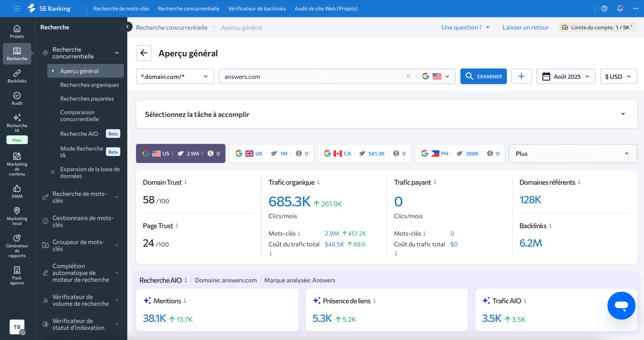The image size is (644, 340).
Task: Open the *.domain.com/* scope dropdown
Action: [x=175, y=76]
